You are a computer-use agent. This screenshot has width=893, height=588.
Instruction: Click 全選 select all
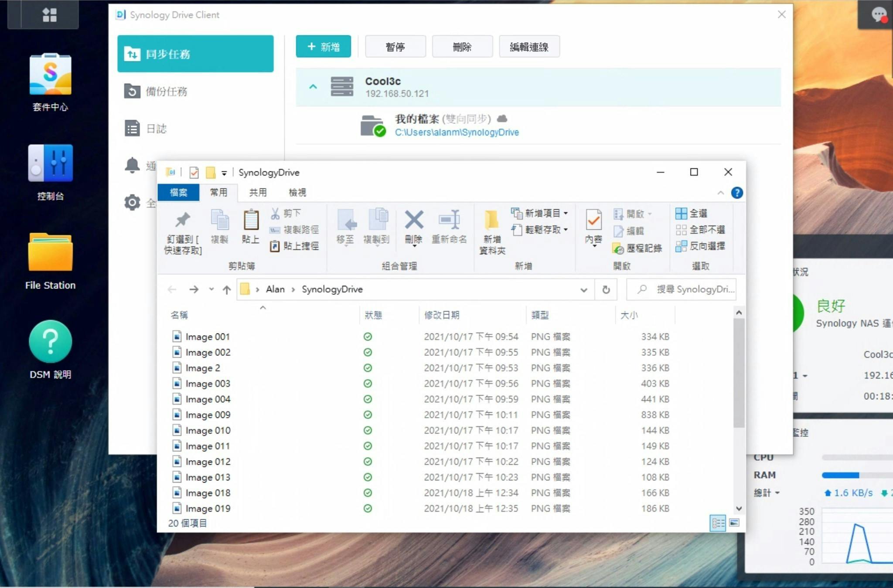point(692,213)
